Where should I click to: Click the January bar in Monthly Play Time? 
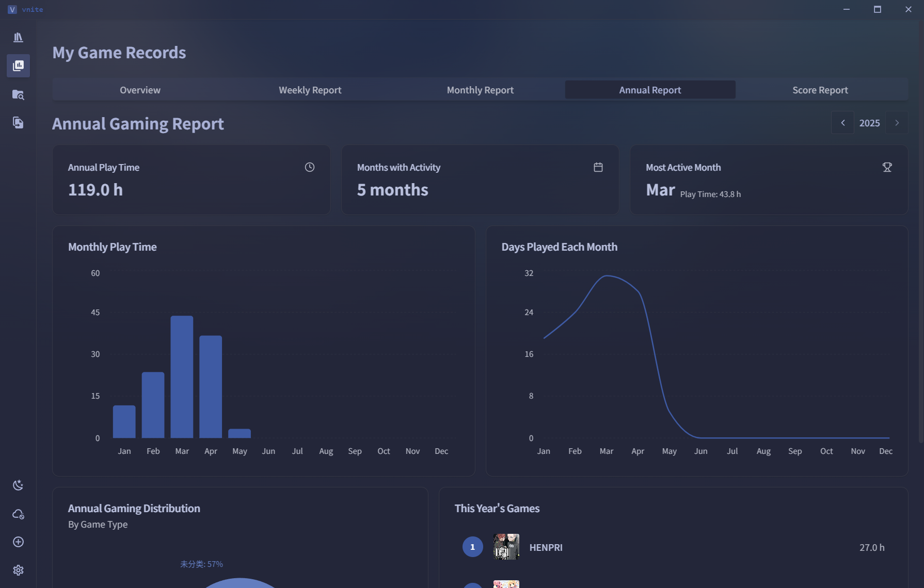click(124, 422)
